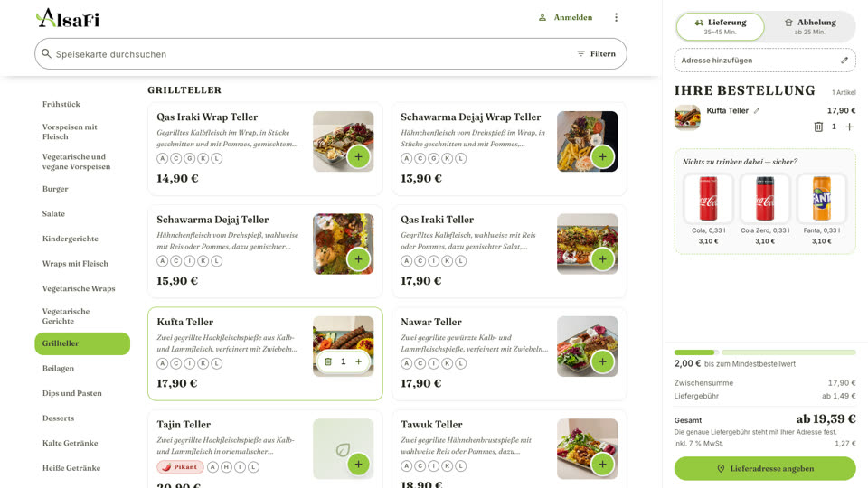Click the minimum order progress bar
Screen dimensions: 868x488
tap(765, 352)
